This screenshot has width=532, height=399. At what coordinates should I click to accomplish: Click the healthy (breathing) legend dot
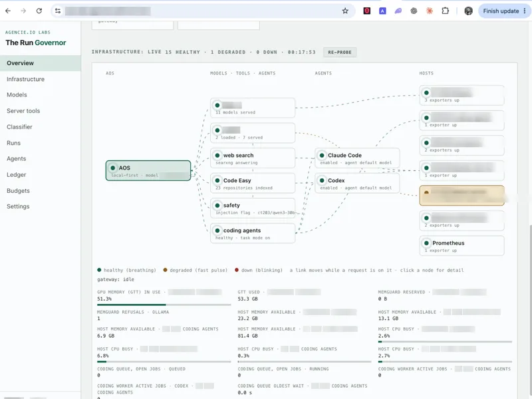99,270
